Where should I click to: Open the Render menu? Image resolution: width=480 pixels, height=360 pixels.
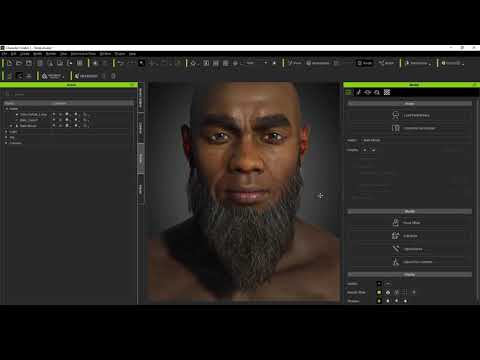(x=51, y=54)
